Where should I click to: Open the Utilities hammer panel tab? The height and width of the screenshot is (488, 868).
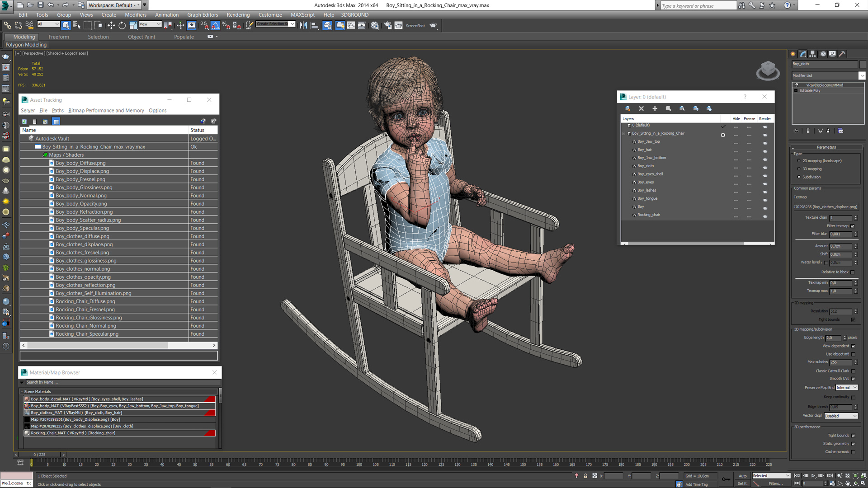[842, 54]
